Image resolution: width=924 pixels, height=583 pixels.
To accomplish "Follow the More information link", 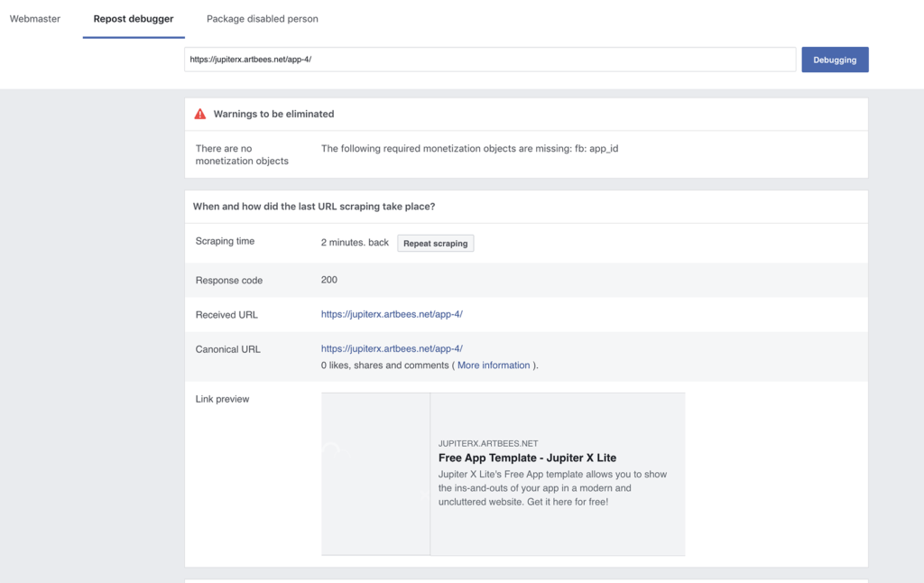I will click(x=494, y=366).
